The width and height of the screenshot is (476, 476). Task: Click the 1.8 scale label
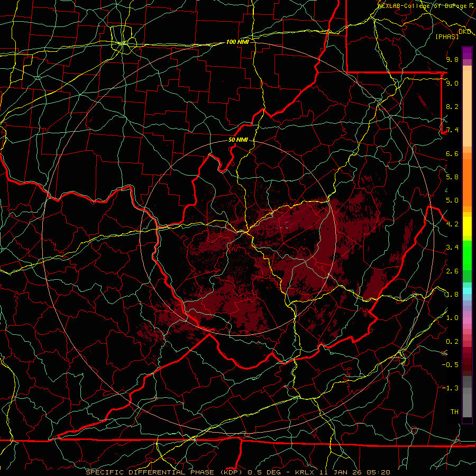point(452,295)
